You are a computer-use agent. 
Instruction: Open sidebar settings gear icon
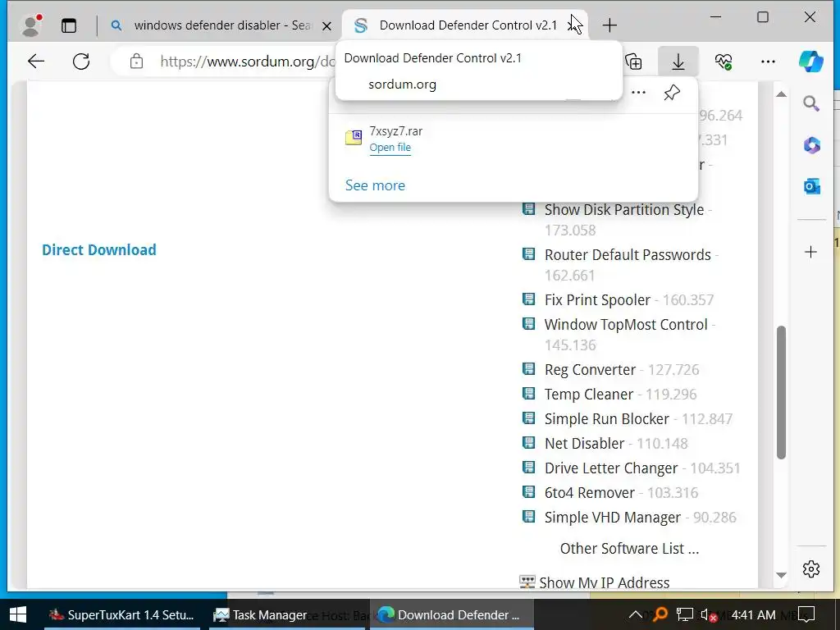811,568
